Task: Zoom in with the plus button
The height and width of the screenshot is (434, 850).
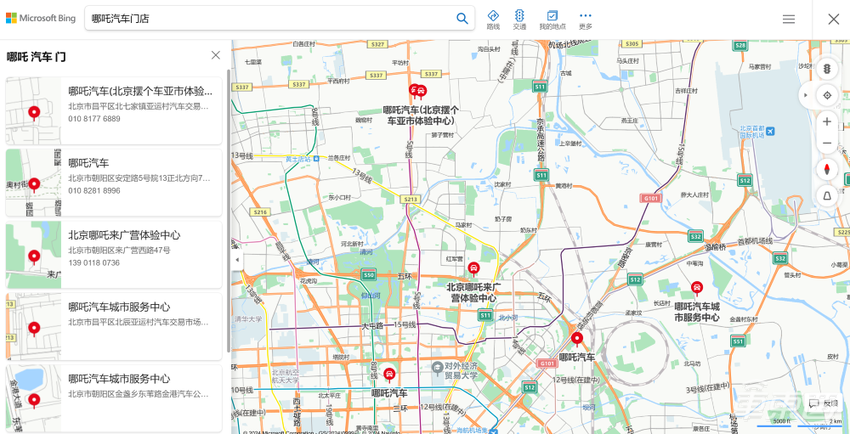Action: (x=827, y=121)
